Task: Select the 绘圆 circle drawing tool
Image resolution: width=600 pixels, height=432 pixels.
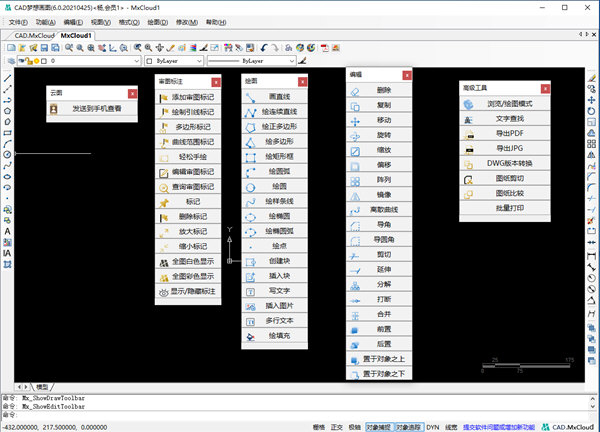Action: (x=279, y=185)
